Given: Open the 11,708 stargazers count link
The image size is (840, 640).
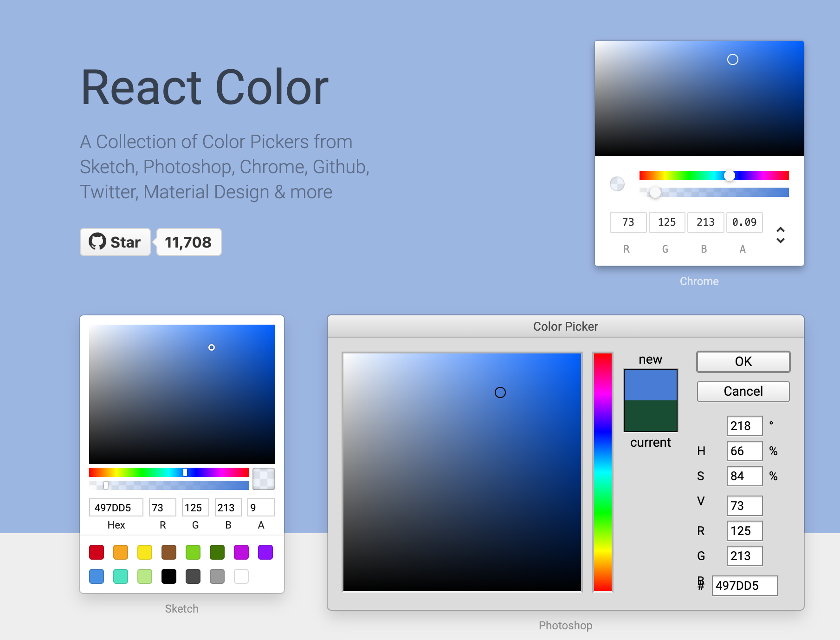Looking at the screenshot, I should point(188,242).
